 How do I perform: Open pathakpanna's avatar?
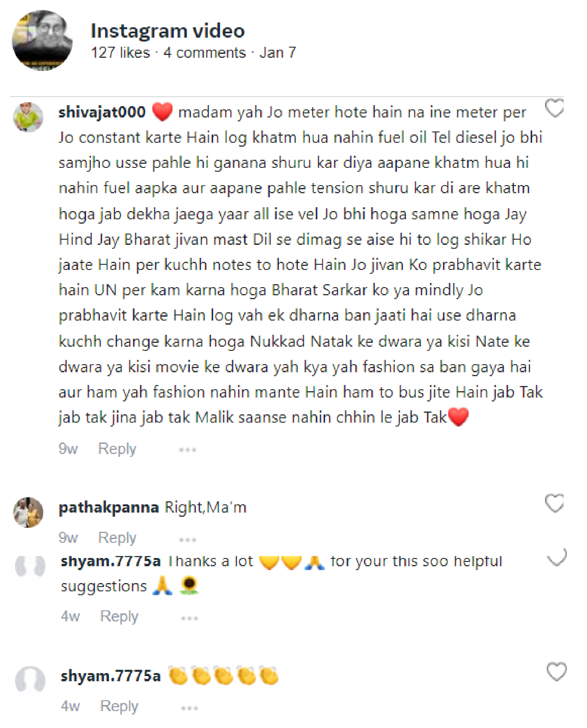[28, 512]
